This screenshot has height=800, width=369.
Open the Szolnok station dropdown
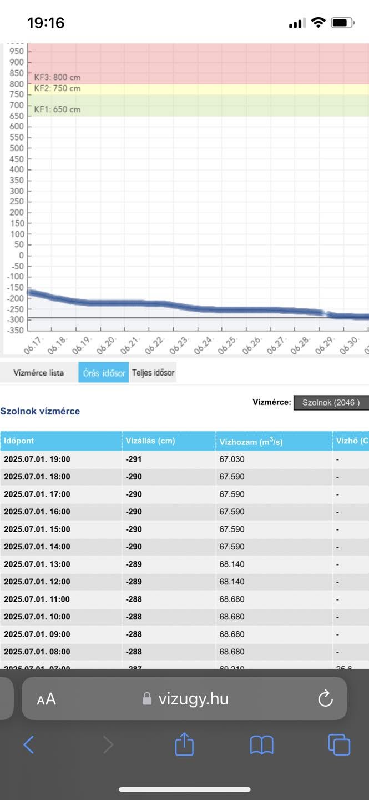click(331, 402)
